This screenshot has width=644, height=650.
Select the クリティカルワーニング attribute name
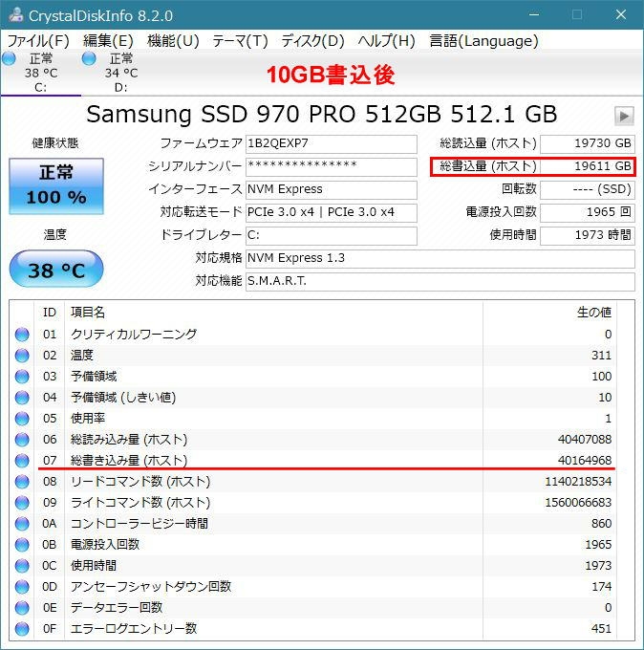pyautogui.click(x=134, y=335)
